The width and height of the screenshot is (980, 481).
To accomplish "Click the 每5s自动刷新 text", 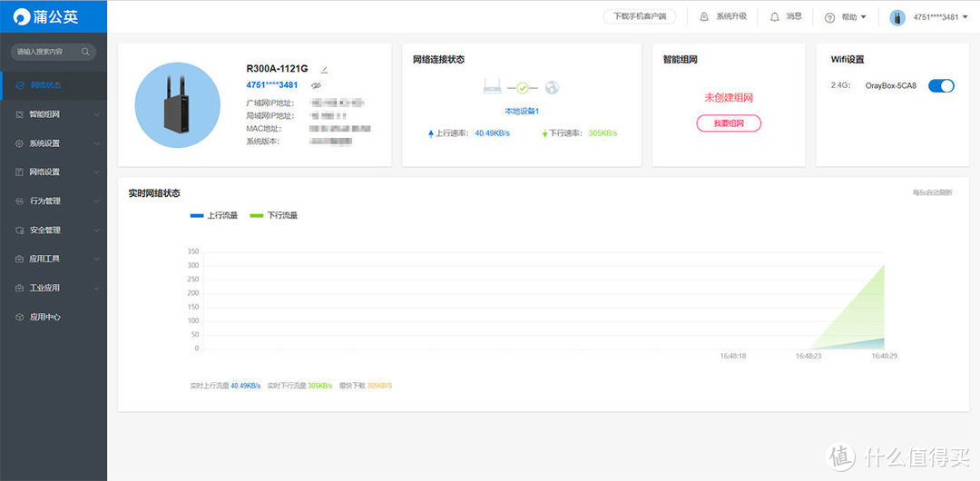I will [933, 192].
